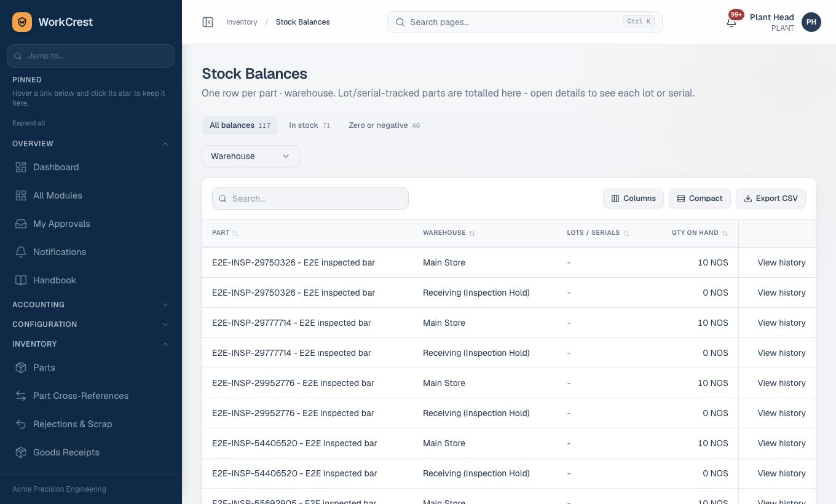This screenshot has width=836, height=504.
Task: Sort table by Part column
Action: [x=225, y=233]
